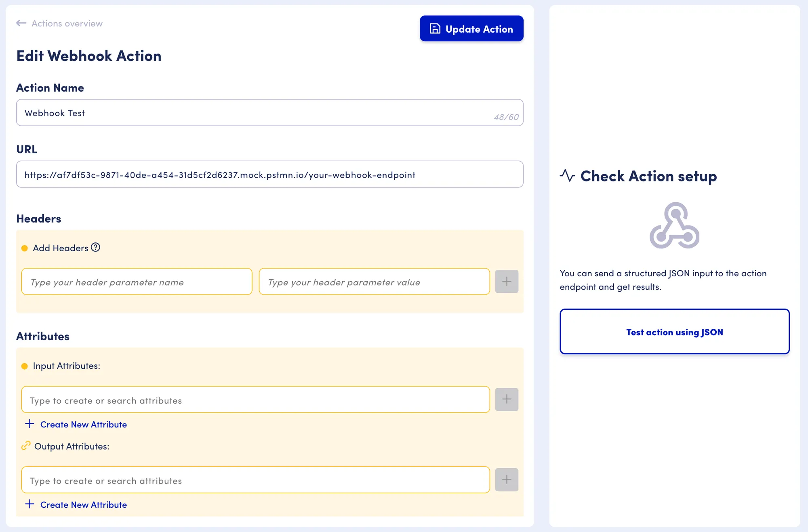The height and width of the screenshot is (532, 808).
Task: Focus the header parameter value field
Action: [374, 282]
